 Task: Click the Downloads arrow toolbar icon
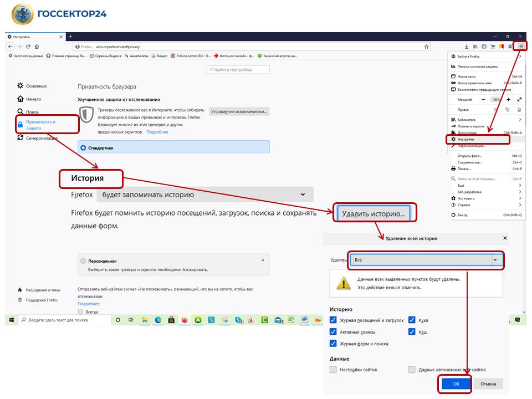point(467,47)
